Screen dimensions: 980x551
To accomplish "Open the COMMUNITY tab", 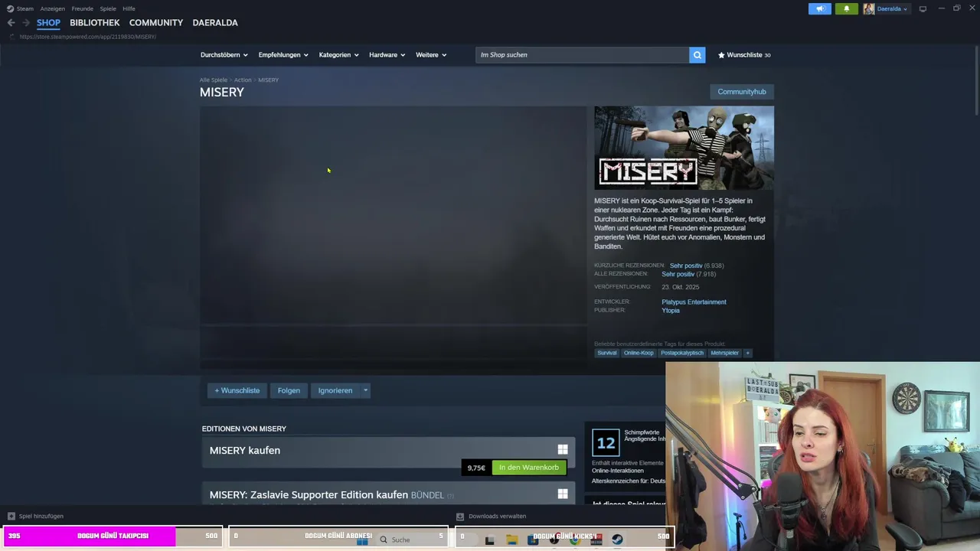I will tap(156, 23).
